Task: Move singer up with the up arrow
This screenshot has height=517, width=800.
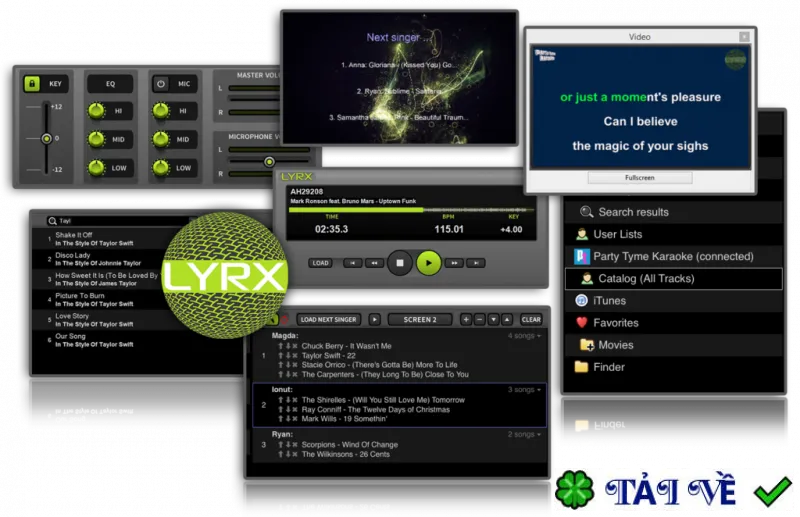Action: [x=507, y=319]
